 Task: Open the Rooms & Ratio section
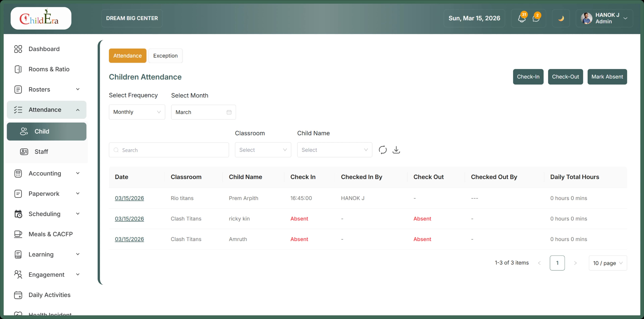49,69
